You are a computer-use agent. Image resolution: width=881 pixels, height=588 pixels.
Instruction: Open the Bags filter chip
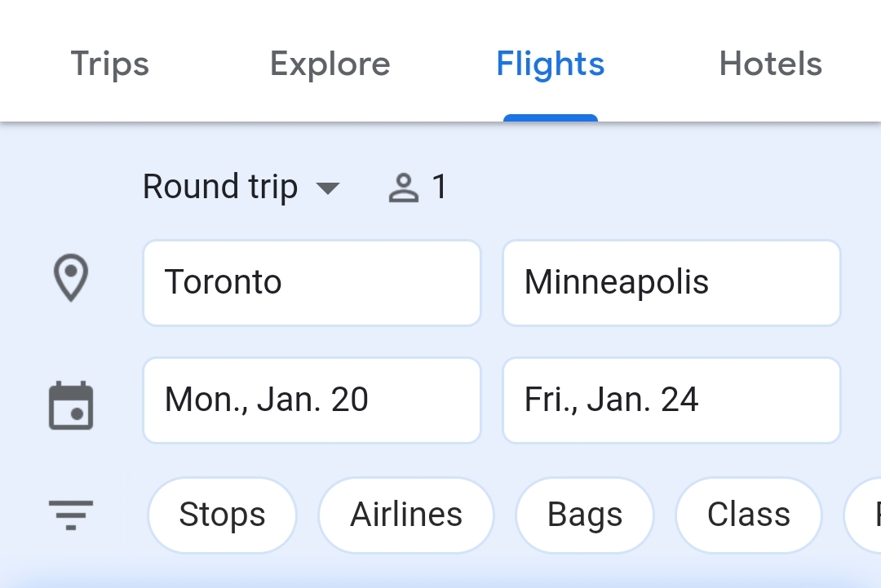click(585, 515)
